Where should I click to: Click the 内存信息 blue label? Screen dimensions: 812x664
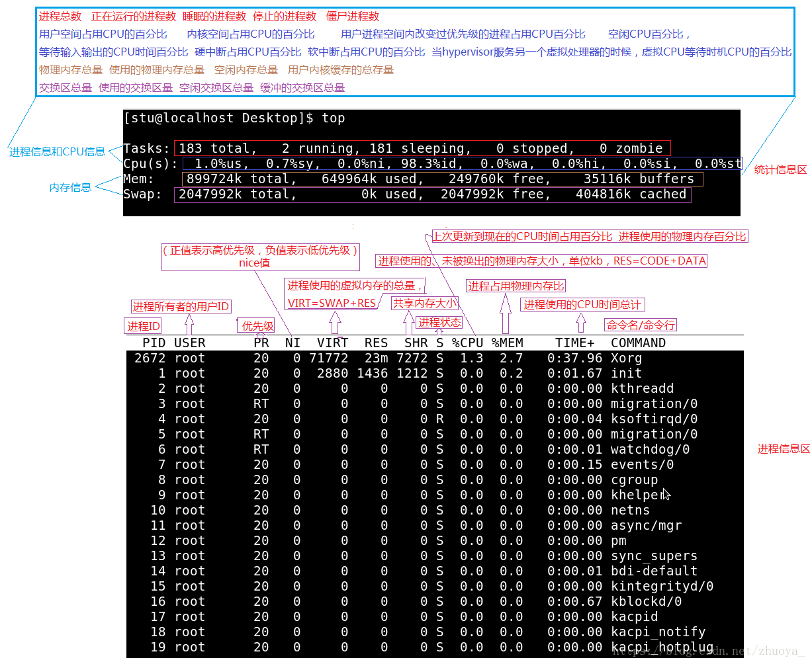tap(70, 187)
